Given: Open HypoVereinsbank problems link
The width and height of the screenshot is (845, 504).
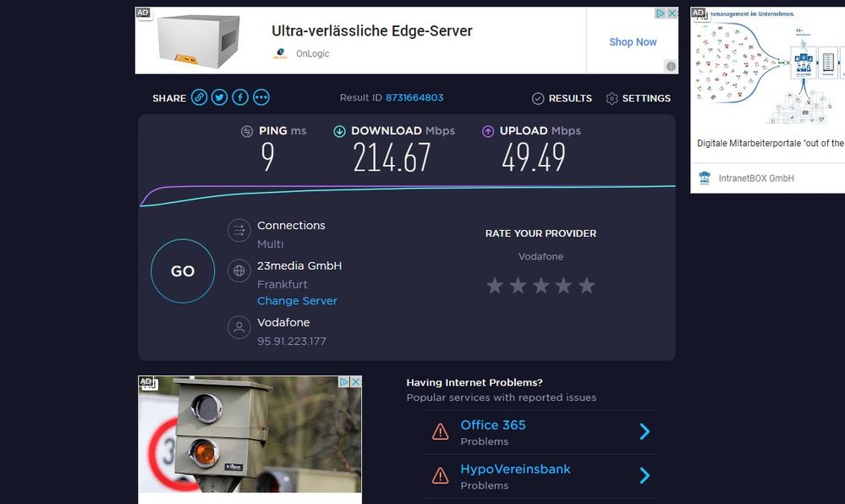Looking at the screenshot, I should click(515, 469).
